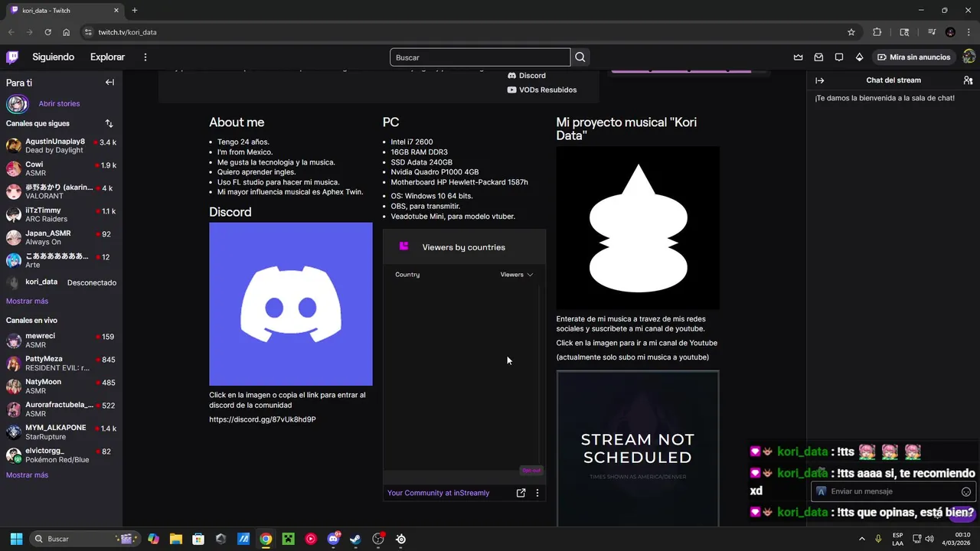Open the MYM_ALKAPONE live channel
The width and height of the screenshot is (980, 551).
coord(61,432)
